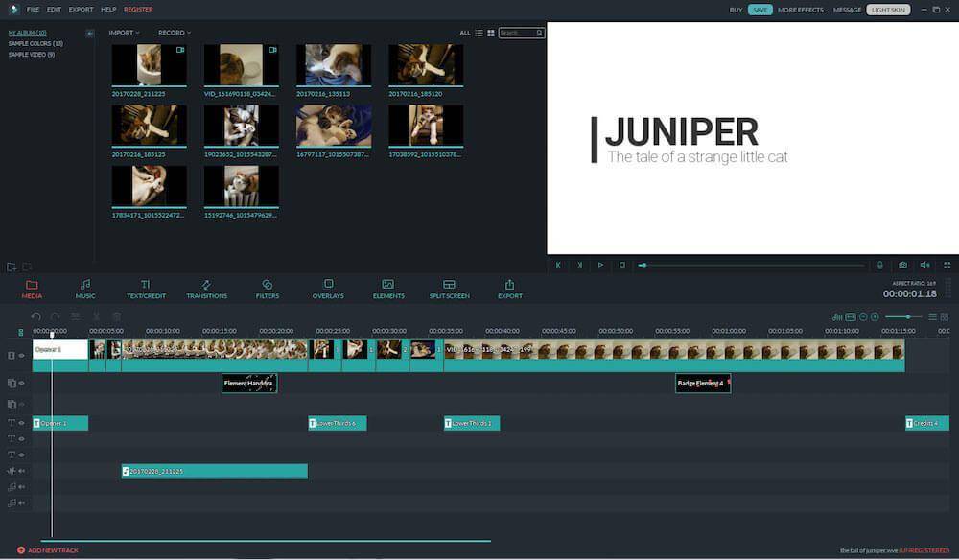Take a snapshot with the camera icon
The width and height of the screenshot is (959, 560).
tap(902, 266)
